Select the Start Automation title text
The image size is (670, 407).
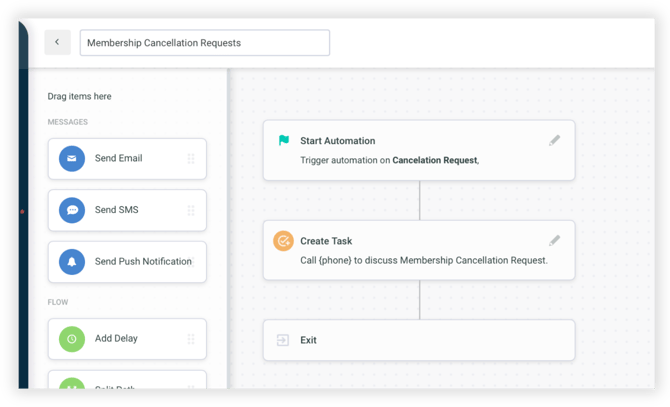point(337,141)
